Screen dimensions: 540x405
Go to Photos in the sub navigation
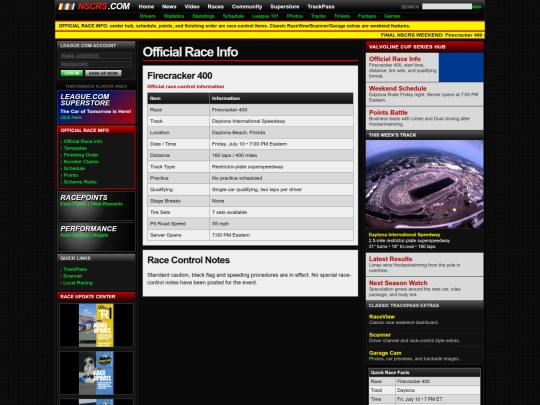(295, 16)
